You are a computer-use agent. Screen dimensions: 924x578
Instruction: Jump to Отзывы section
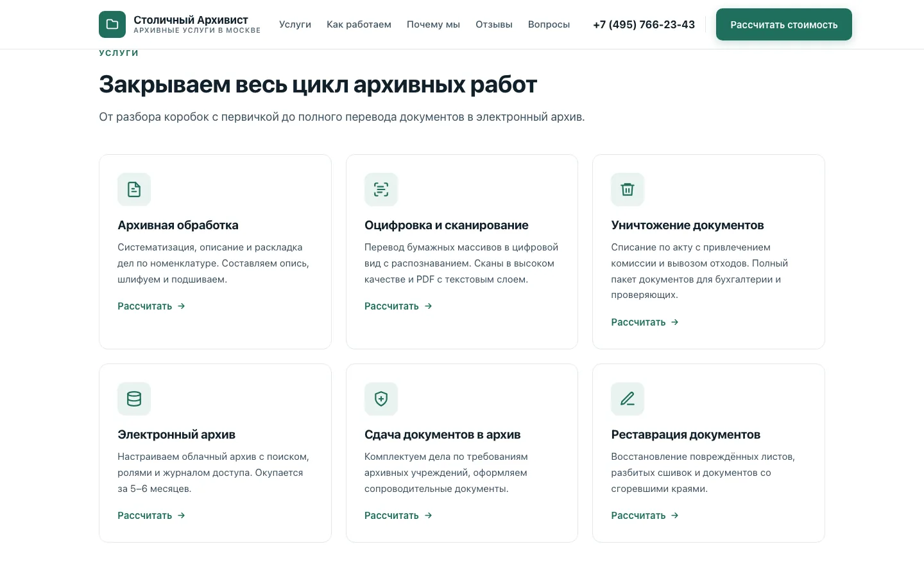pyautogui.click(x=494, y=24)
